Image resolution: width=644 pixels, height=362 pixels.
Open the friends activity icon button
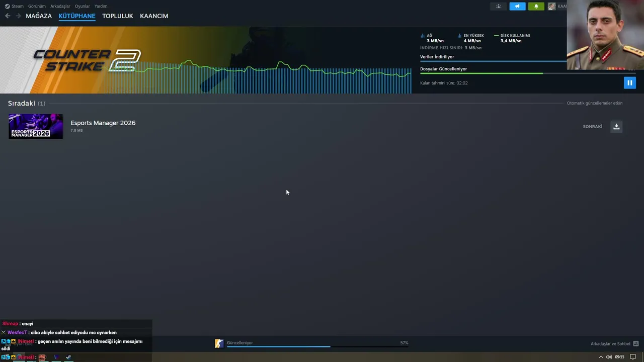(x=499, y=7)
